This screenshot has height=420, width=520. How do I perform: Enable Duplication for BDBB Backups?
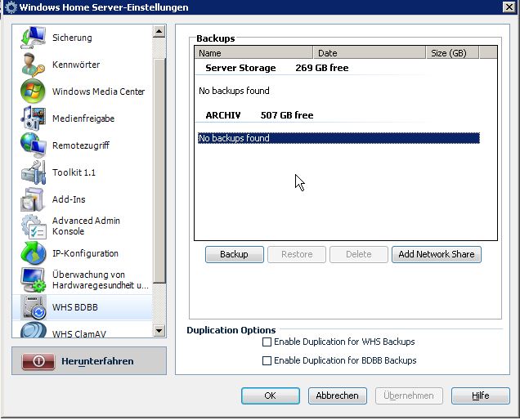[x=267, y=360]
